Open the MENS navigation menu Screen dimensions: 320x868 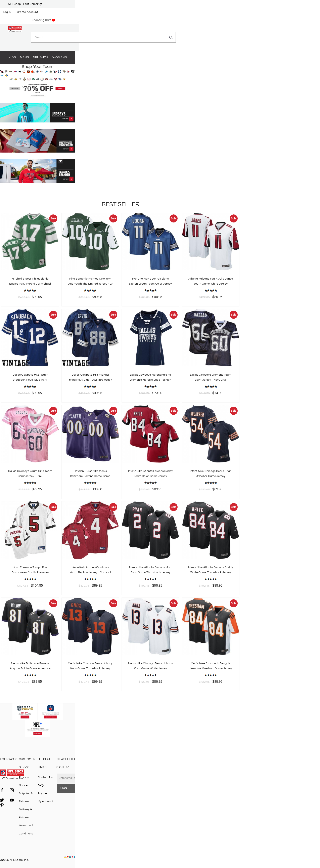(x=24, y=57)
